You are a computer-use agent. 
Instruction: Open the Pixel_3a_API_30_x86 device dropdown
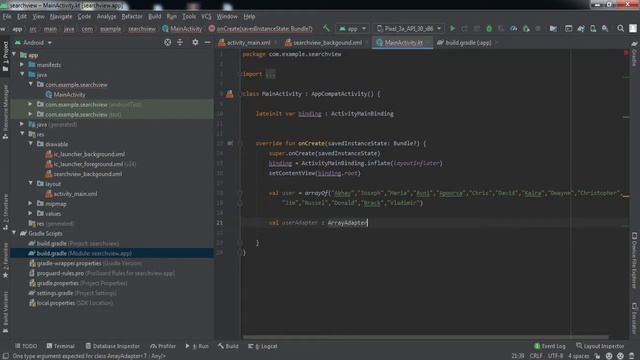(408, 29)
